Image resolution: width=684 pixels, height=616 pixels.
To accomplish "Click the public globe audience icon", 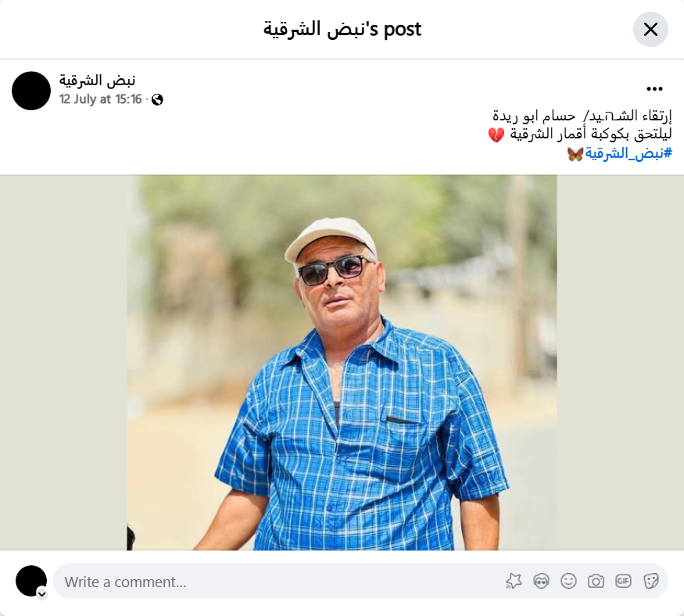I will click(157, 100).
